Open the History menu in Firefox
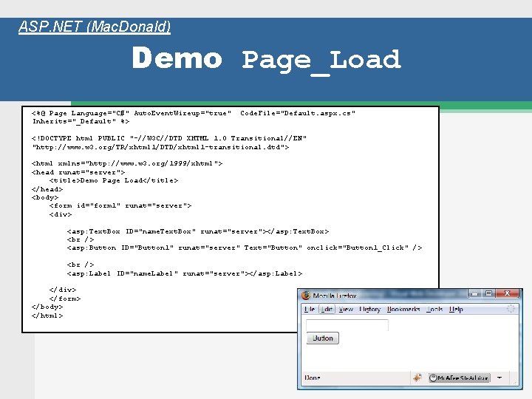The width and height of the screenshot is (532, 399). click(x=369, y=309)
